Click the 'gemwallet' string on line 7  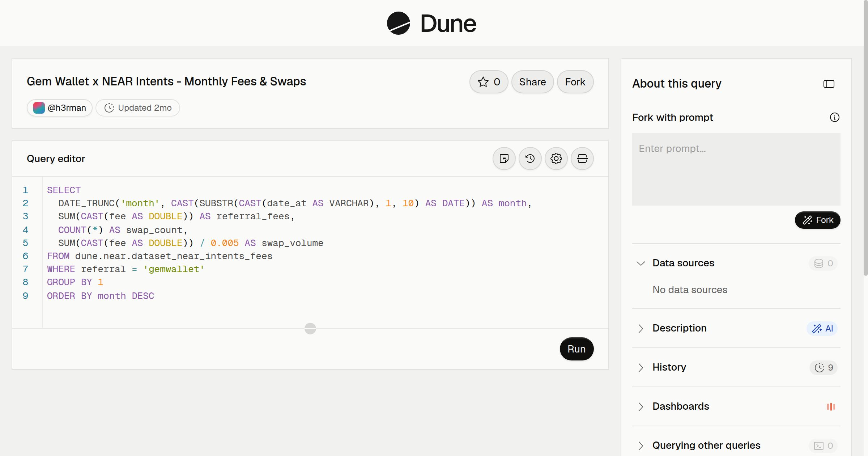point(174,269)
